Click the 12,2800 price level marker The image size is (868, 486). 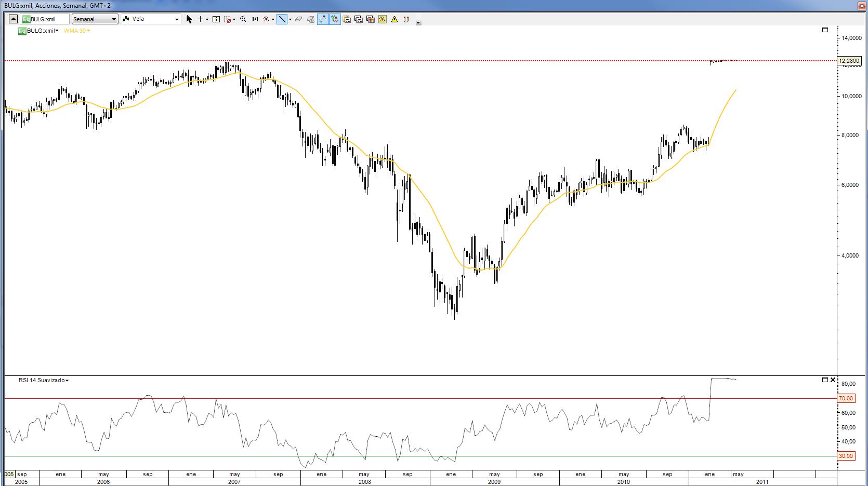tap(849, 61)
